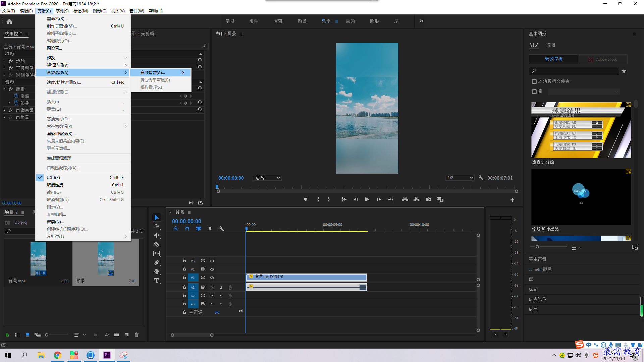Mark In point bracket

tap(318, 199)
